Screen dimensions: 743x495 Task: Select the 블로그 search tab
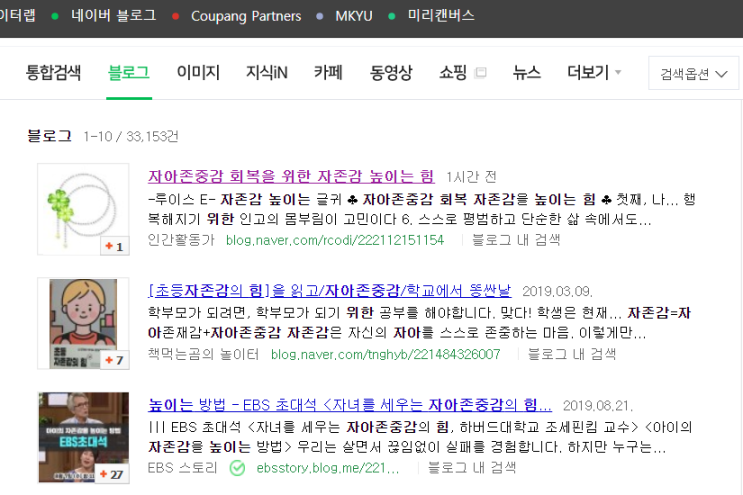[x=128, y=72]
